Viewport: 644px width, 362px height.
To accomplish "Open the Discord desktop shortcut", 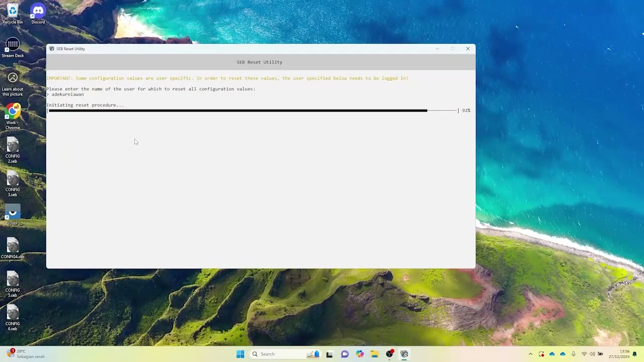I will pyautogui.click(x=38, y=14).
